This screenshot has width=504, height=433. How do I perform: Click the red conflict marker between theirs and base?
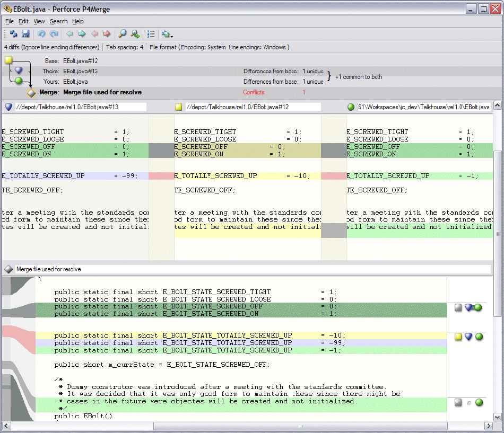pos(161,176)
